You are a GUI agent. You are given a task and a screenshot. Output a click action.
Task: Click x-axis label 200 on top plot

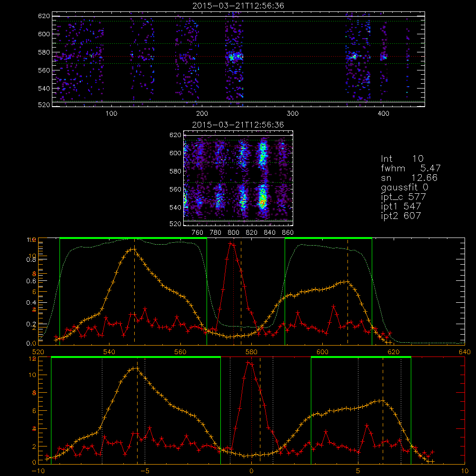click(x=202, y=114)
